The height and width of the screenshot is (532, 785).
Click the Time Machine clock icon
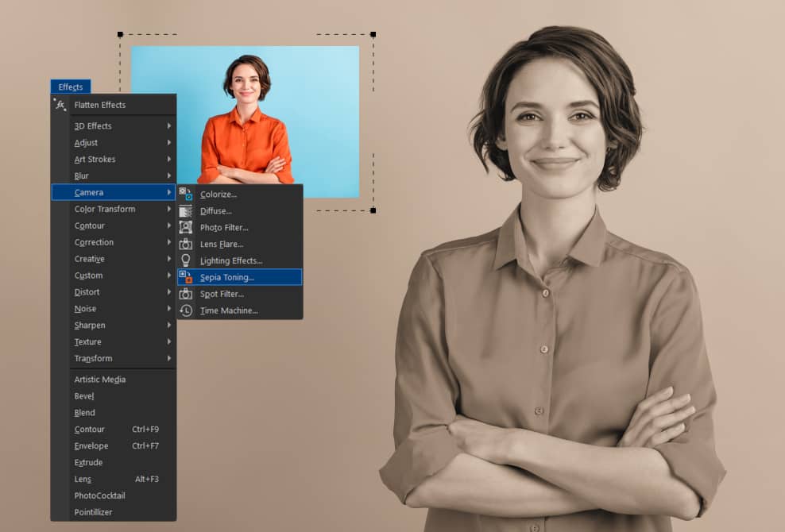186,310
